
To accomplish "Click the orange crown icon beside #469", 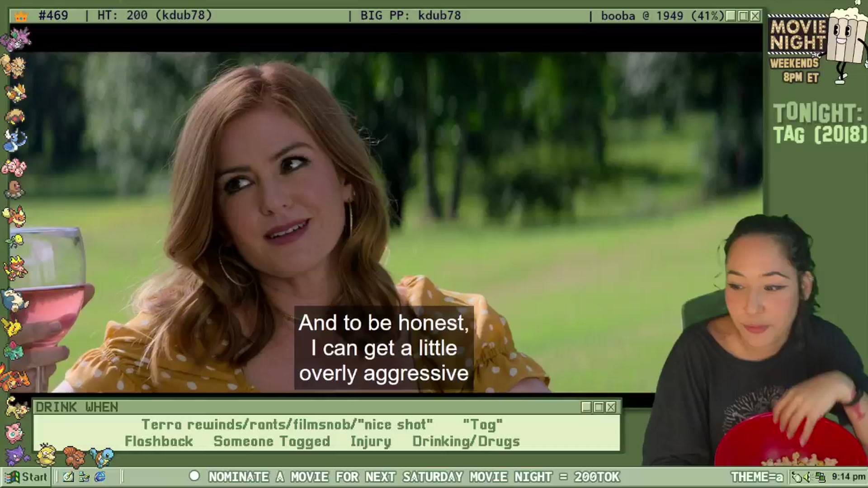I will pos(21,16).
